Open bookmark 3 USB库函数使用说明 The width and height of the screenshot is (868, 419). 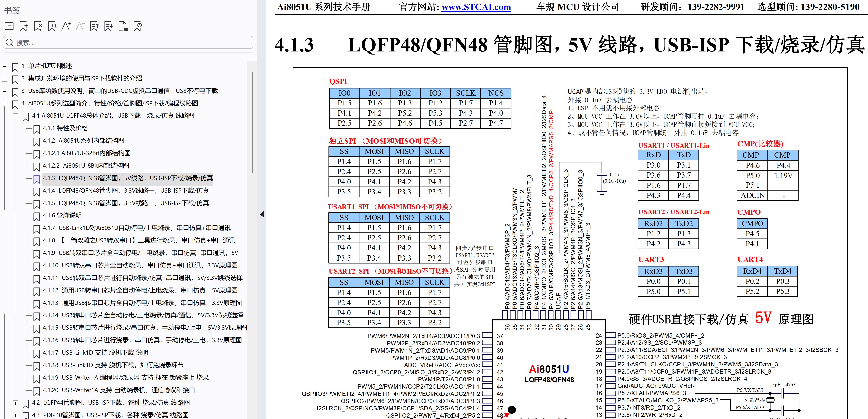pos(120,91)
